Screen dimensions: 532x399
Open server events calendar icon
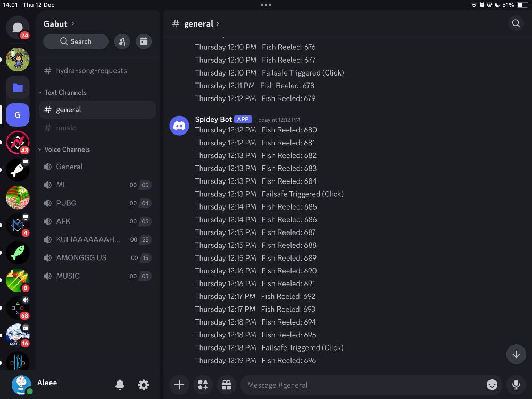point(144,41)
